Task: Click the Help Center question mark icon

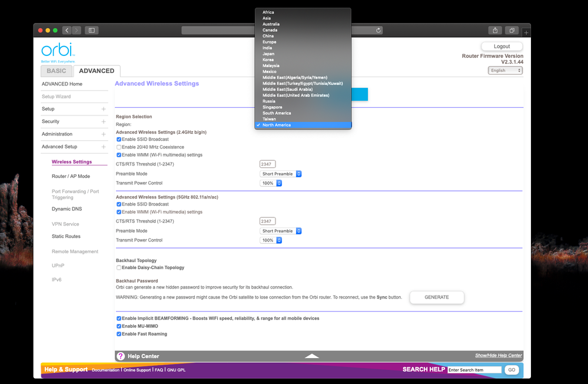Action: (x=121, y=356)
